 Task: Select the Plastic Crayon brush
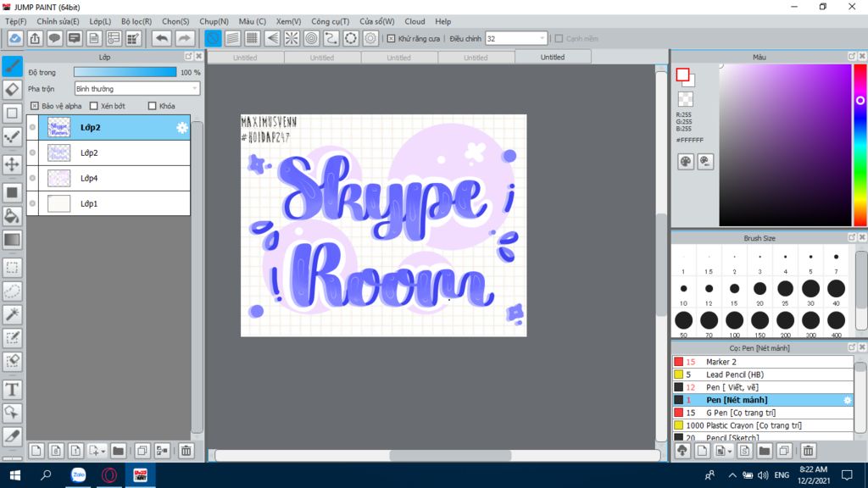763,425
